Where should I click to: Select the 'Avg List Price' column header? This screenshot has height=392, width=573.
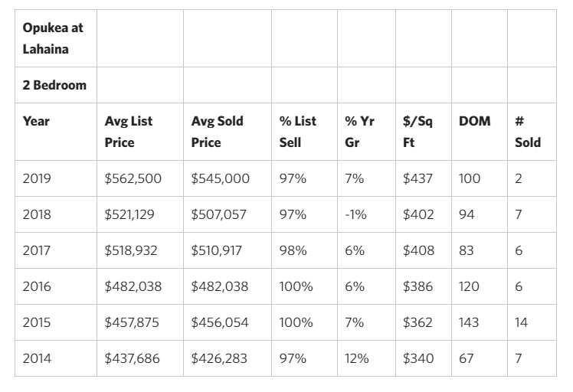click(x=129, y=132)
